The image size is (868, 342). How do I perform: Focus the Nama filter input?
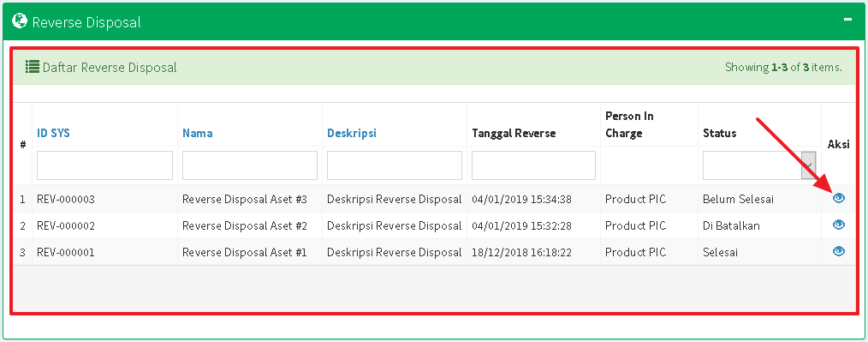(x=250, y=165)
